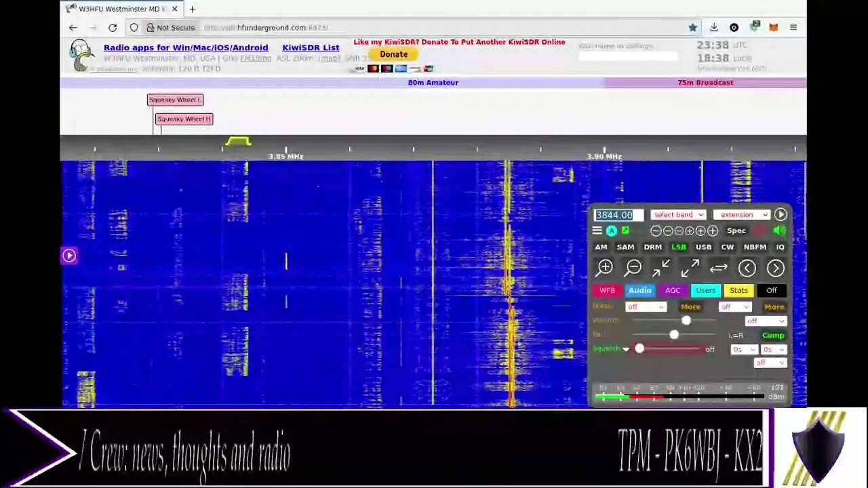Screen dimensions: 868x488
Task: Click the first More button after Noise
Action: [690, 307]
